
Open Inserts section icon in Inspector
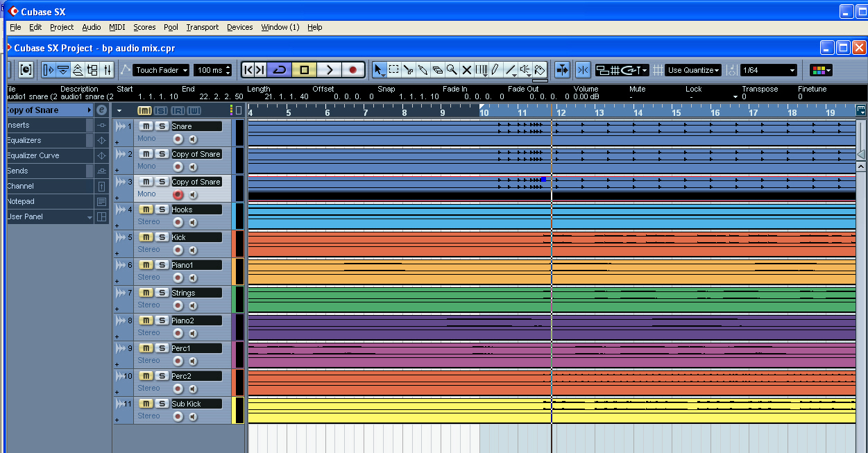pyautogui.click(x=101, y=126)
